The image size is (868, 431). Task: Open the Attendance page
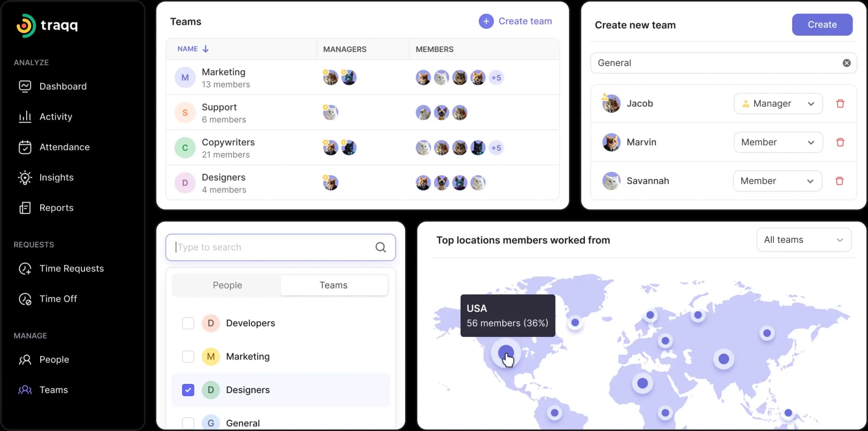64,147
